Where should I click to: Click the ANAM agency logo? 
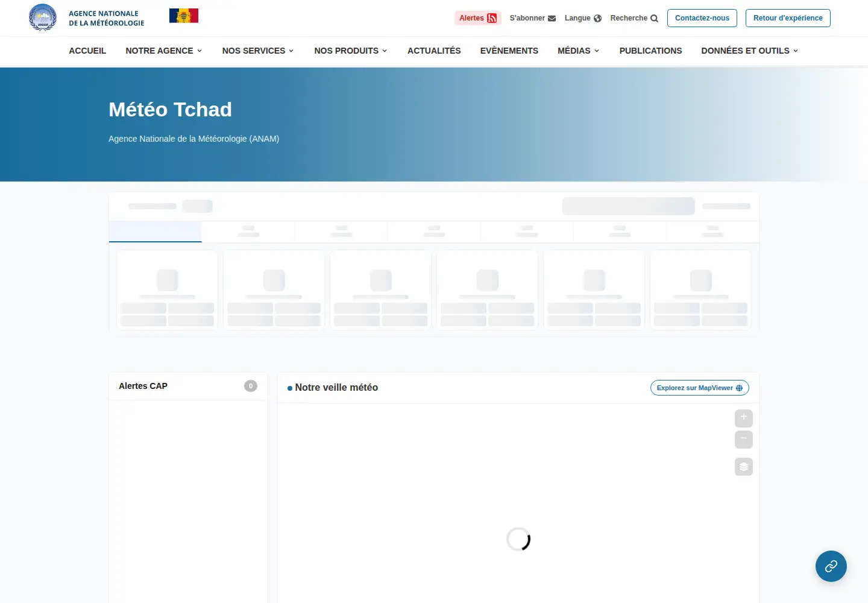(x=43, y=17)
